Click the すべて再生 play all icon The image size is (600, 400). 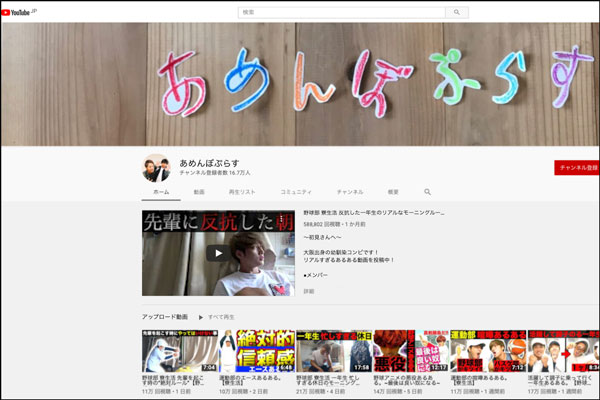pos(200,317)
